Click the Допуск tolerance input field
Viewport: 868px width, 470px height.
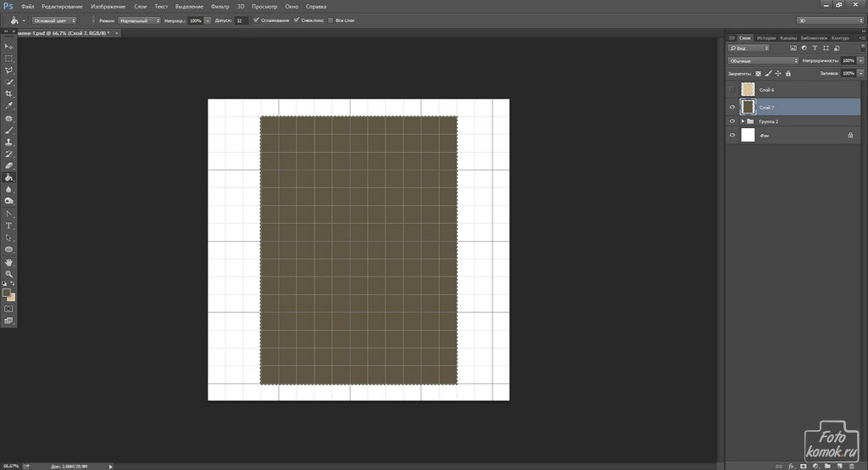pos(241,20)
